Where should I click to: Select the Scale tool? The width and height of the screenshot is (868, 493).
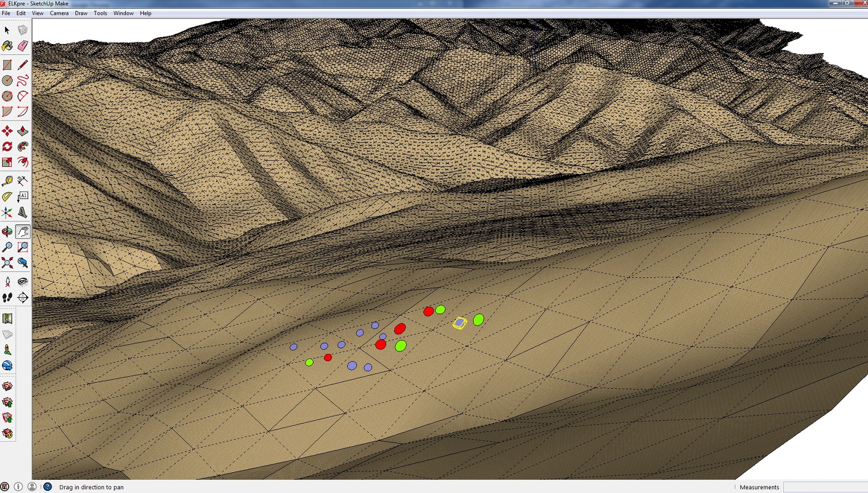pos(7,162)
